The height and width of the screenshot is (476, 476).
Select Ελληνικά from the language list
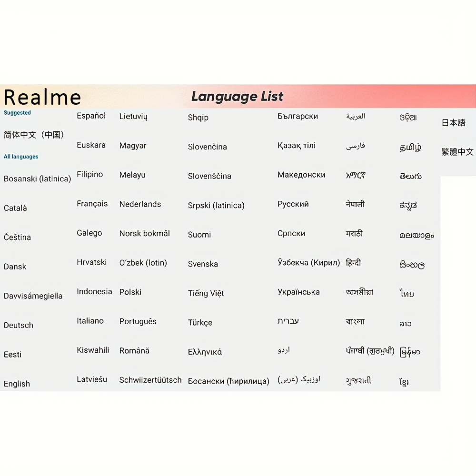205,352
